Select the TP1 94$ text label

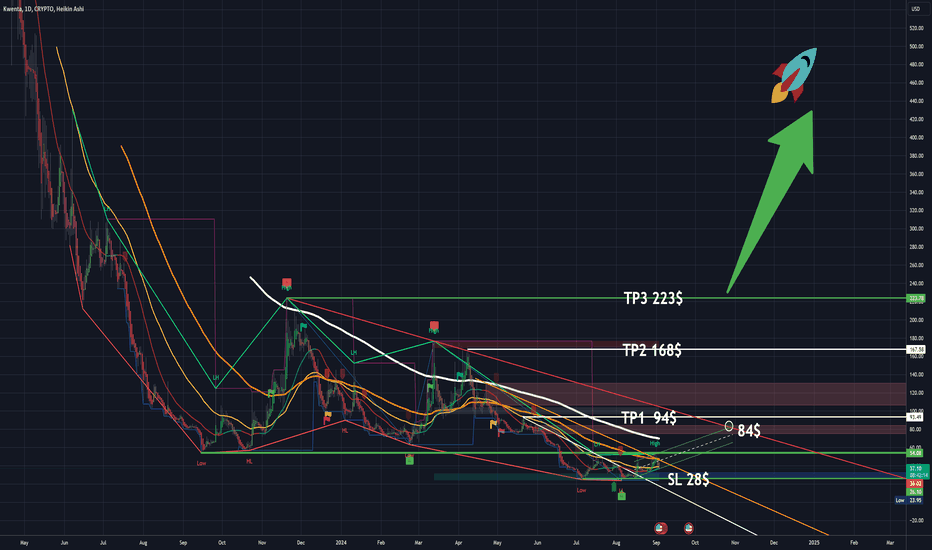point(648,418)
